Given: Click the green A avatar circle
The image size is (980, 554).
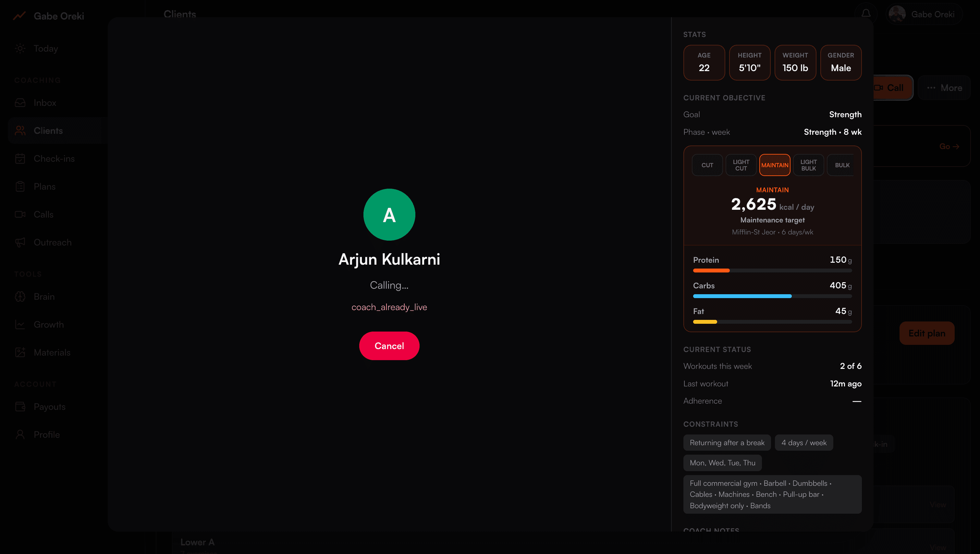Looking at the screenshot, I should click(x=389, y=214).
